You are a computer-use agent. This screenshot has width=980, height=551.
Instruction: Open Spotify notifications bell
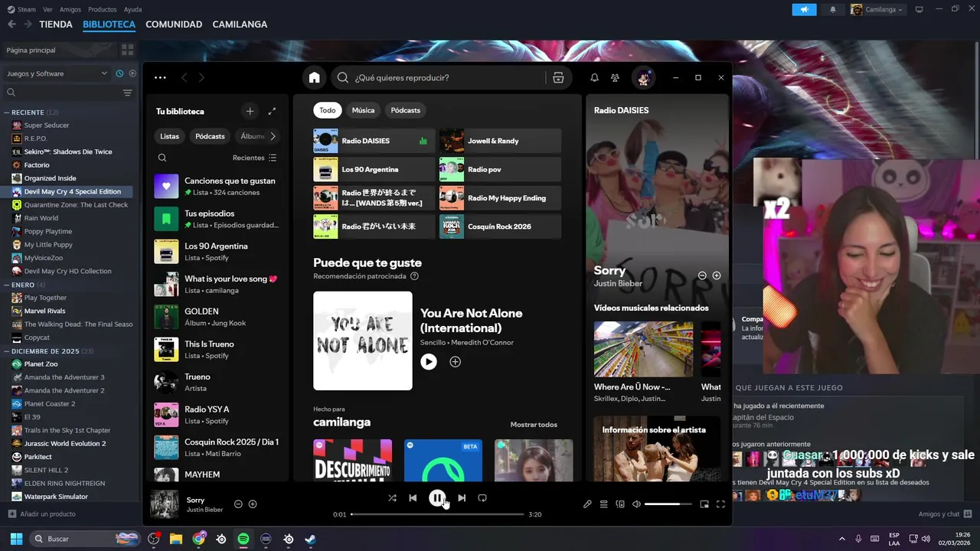pos(594,77)
